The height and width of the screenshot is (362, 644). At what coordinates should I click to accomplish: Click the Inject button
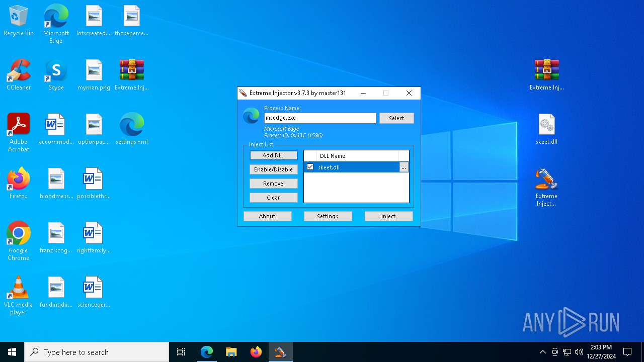(x=388, y=216)
